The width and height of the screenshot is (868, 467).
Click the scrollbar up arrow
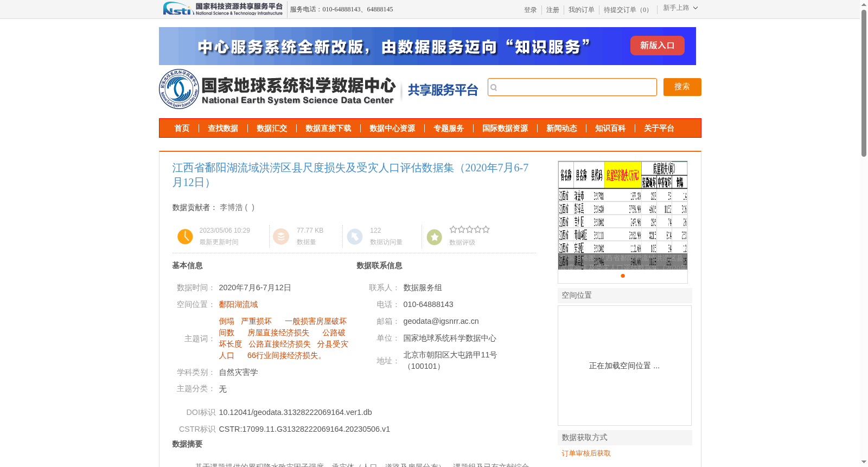click(864, 4)
